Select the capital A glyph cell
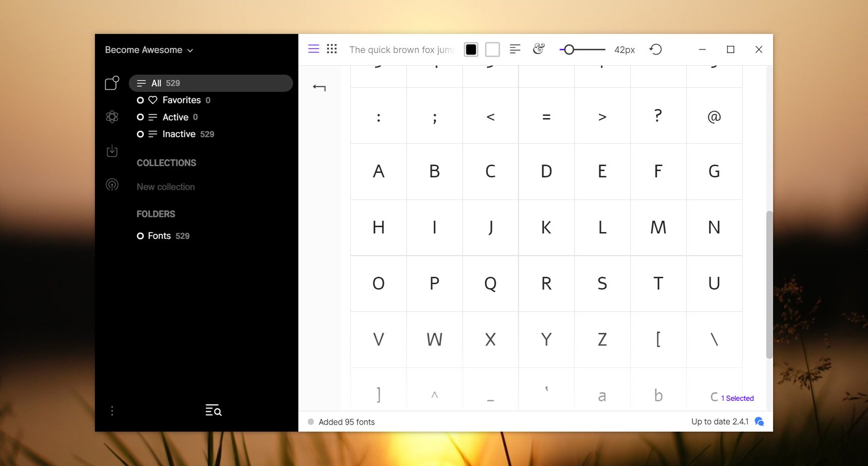Viewport: 868px width, 466px height. 378,172
